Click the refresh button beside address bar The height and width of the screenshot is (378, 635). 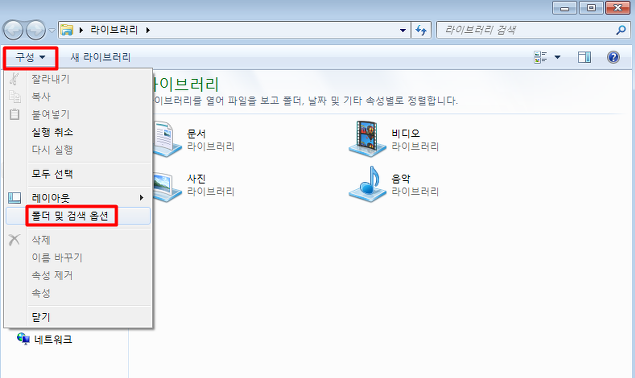(422, 30)
